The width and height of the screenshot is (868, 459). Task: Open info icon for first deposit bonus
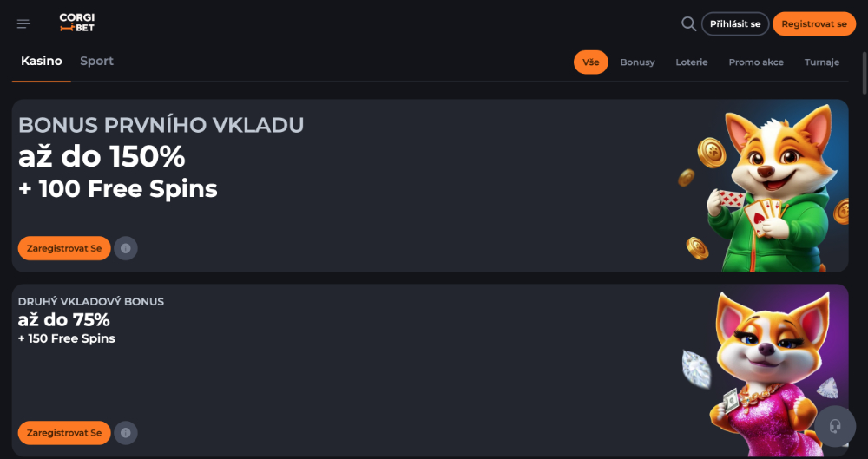[x=126, y=248]
